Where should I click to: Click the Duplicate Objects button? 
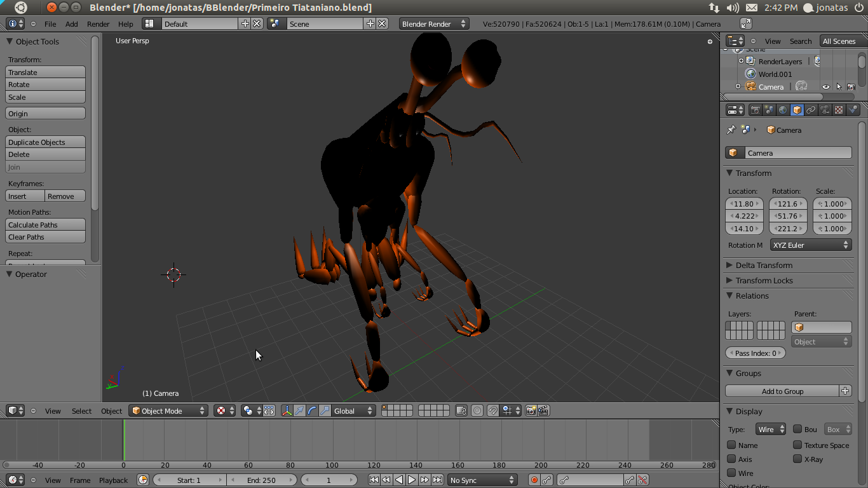[x=46, y=142]
